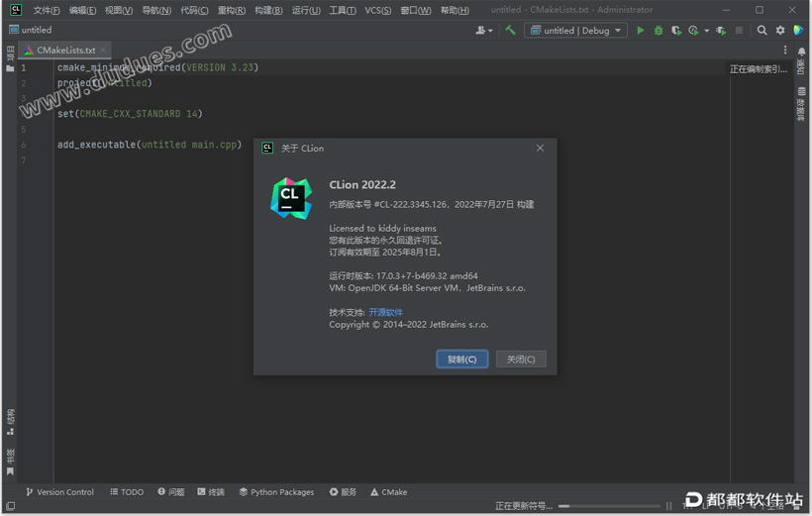Image resolution: width=812 pixels, height=516 pixels.
Task: Close the CMakeLists.txt tab
Action: (103, 50)
